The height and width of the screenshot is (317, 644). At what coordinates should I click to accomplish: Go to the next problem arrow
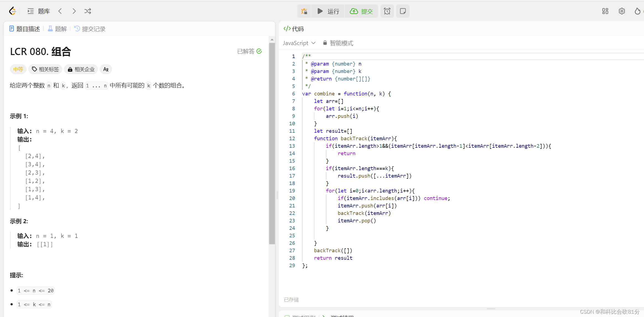[74, 11]
